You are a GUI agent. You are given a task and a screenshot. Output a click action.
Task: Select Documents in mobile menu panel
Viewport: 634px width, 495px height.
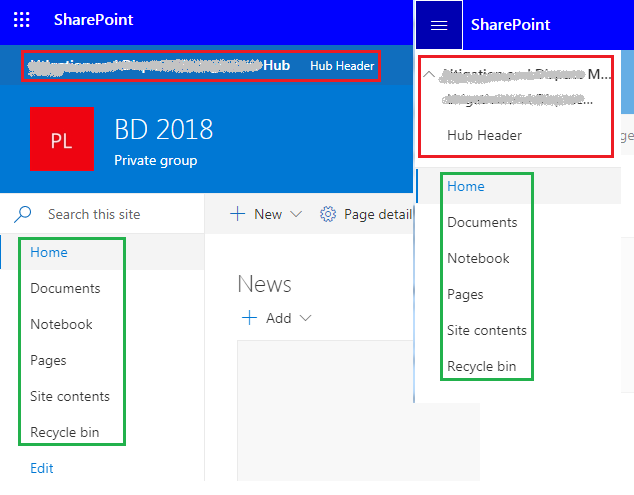[482, 222]
